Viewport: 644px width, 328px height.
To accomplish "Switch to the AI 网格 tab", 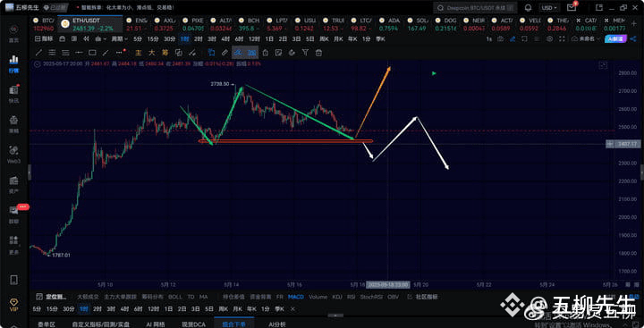I will point(156,324).
